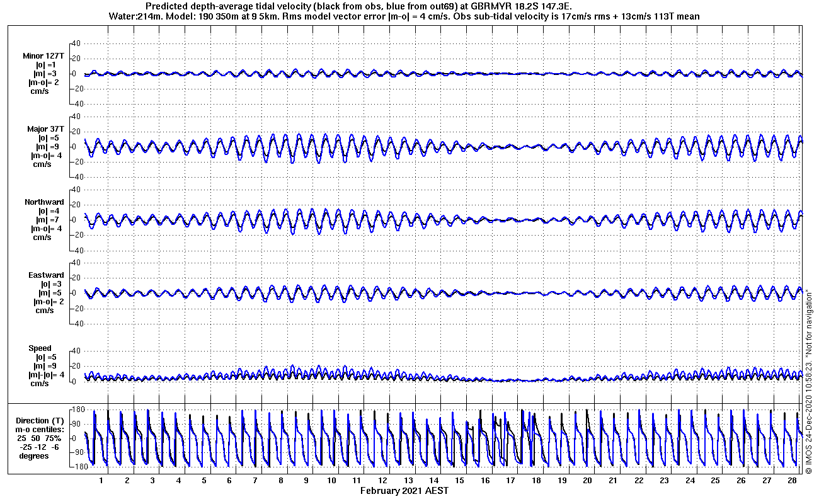819x504 pixels.
Task: Click the 'm-o centiles:' label
Action: [x=40, y=429]
